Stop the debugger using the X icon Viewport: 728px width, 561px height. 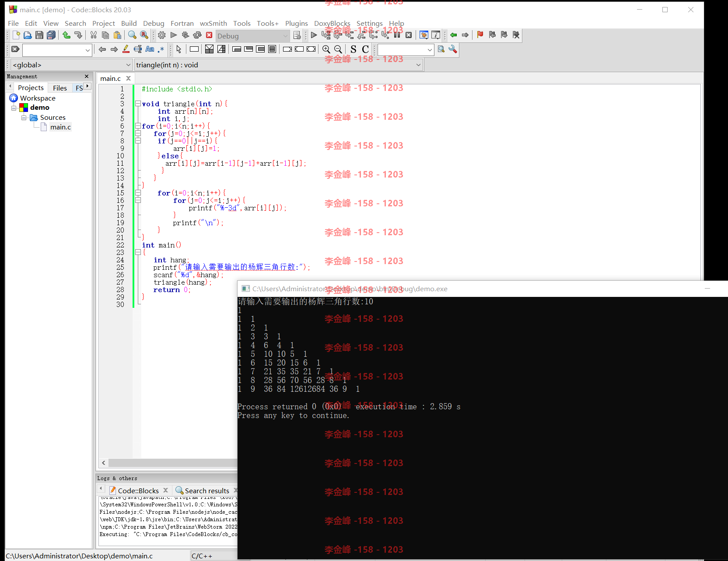pyautogui.click(x=409, y=35)
